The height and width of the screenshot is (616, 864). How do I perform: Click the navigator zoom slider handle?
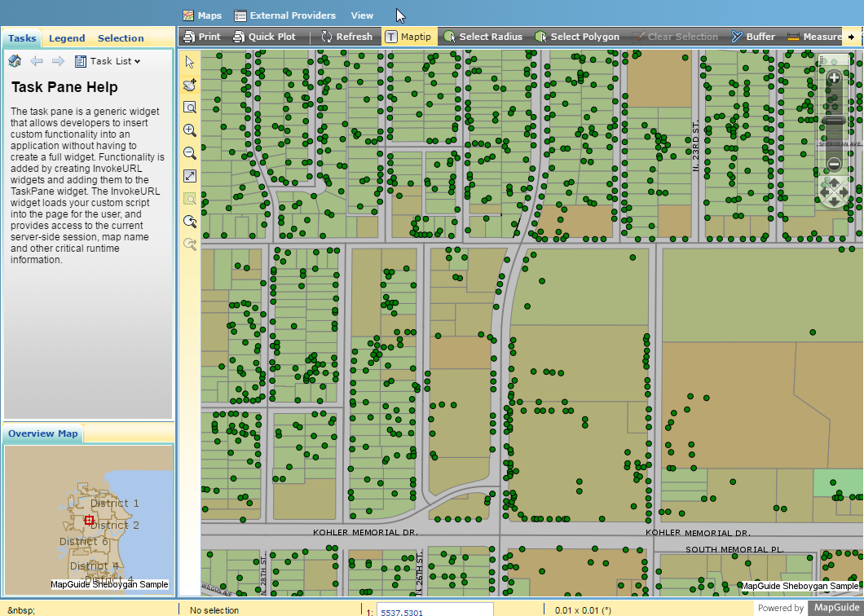834,121
